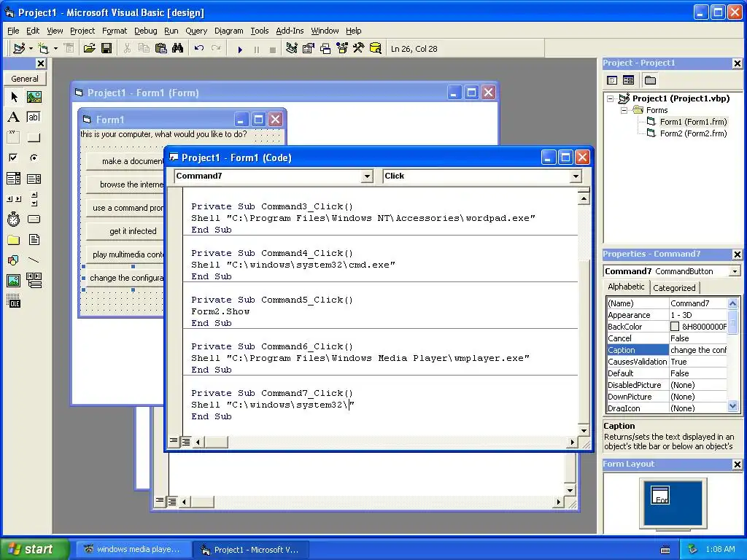The width and height of the screenshot is (747, 560).
Task: Open the Object dropdown showing Command7
Action: point(367,176)
